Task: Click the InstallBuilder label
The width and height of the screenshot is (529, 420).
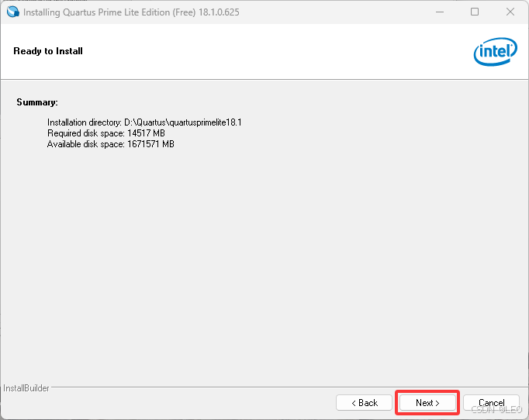Action: [x=26, y=388]
